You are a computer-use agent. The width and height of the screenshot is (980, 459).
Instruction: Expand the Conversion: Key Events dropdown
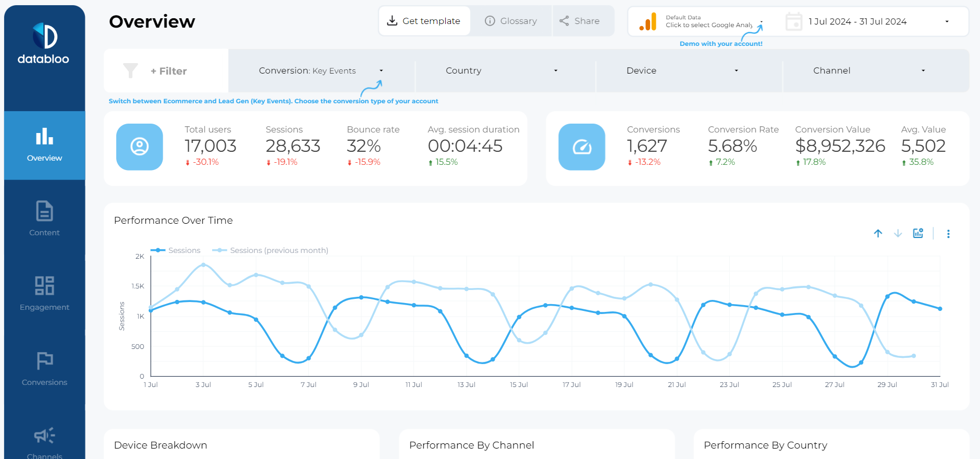click(x=321, y=70)
